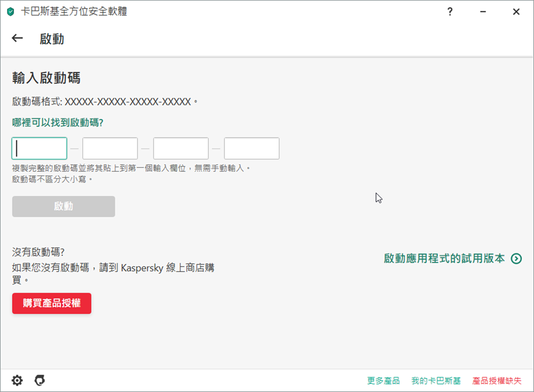Open the 啟動應用程式的試用版本 link
This screenshot has width=534, height=392.
(x=444, y=259)
